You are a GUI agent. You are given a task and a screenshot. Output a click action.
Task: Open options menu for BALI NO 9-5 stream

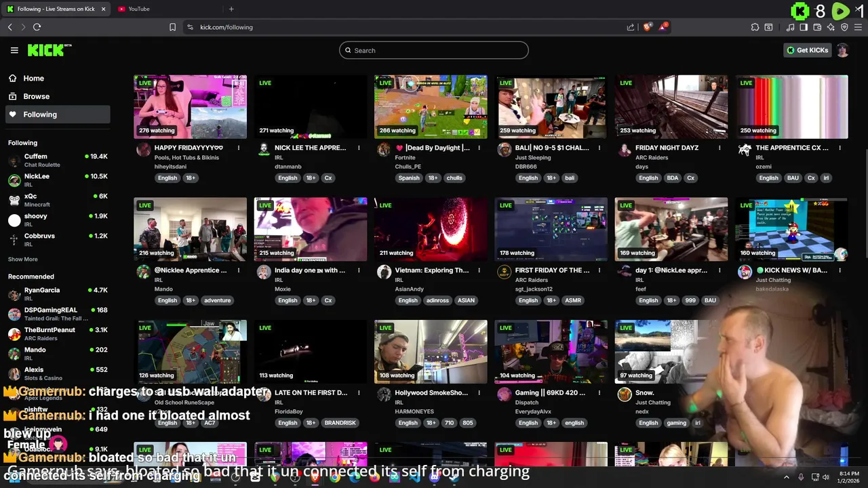coord(599,148)
